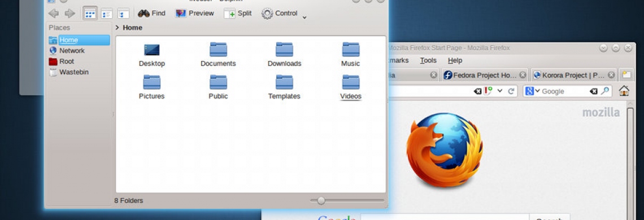Viewport: 644px width, 220px height.
Task: Select the Desktop folder icon
Action: pyautogui.click(x=152, y=50)
